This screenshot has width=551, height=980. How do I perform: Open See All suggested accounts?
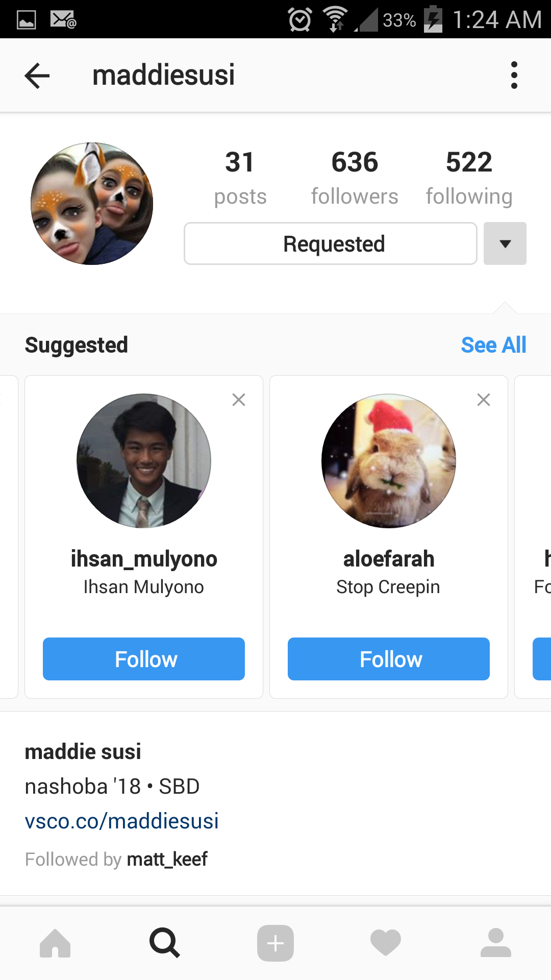click(x=493, y=345)
